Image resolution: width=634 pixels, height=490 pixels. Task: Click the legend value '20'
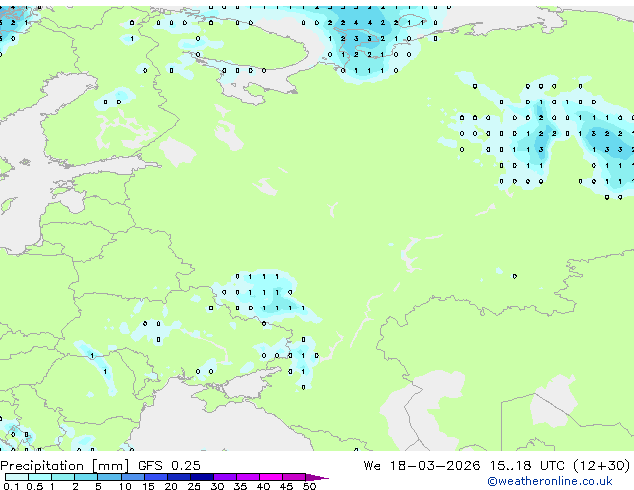coord(171,486)
